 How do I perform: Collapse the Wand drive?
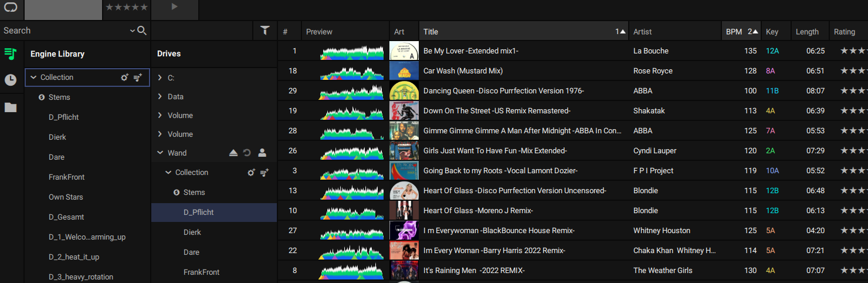160,153
